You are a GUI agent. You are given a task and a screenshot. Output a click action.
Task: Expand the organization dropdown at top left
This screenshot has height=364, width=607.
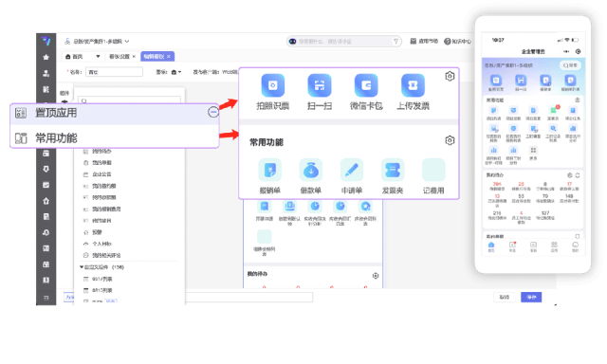[x=126, y=42]
